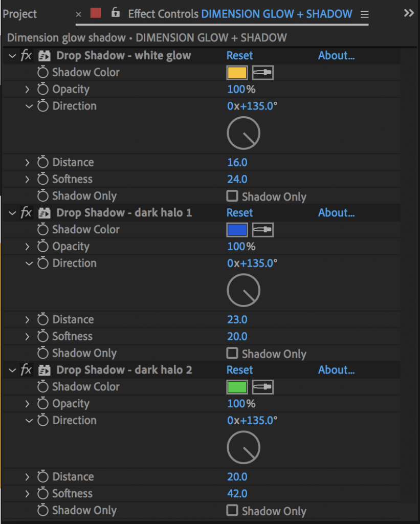Toggle fx switch for Drop Shadow - dark halo 1
The width and height of the screenshot is (420, 524).
coord(26,213)
